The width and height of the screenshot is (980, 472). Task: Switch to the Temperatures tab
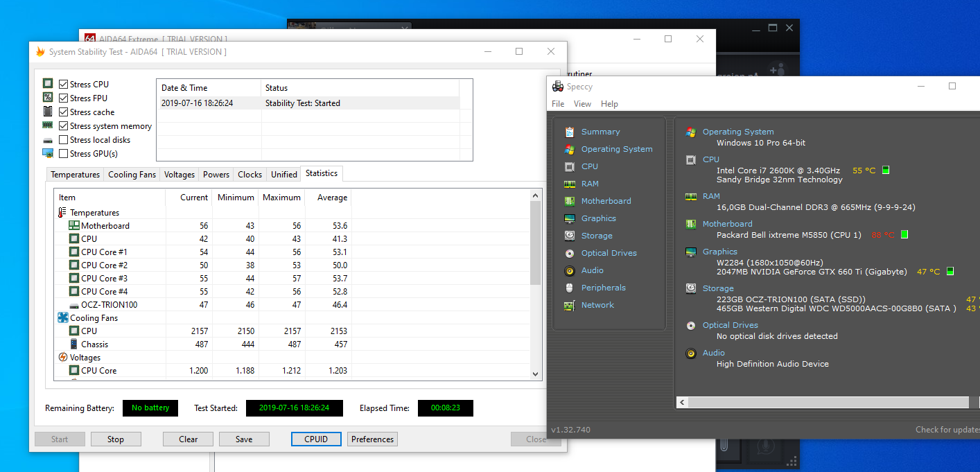[75, 175]
